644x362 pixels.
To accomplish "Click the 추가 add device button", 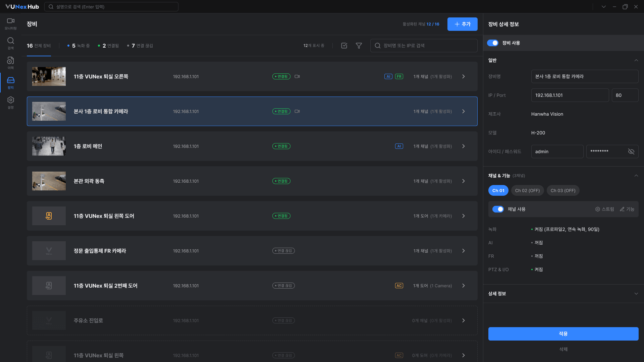I will [463, 24].
